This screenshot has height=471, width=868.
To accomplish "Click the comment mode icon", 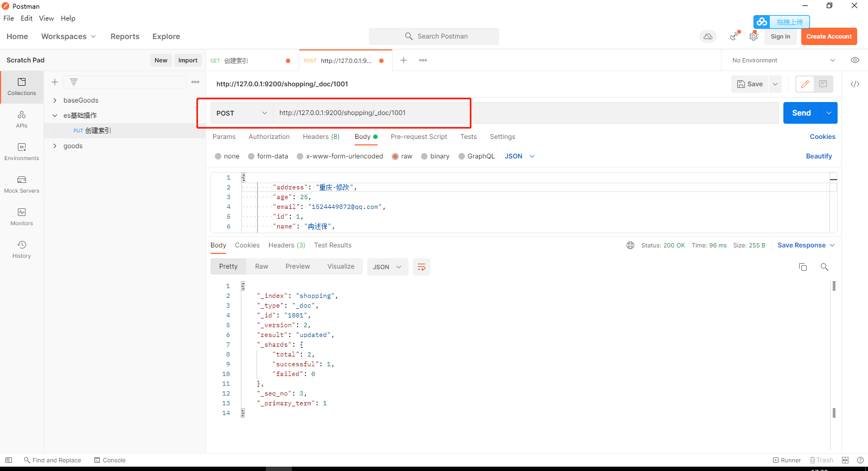I will click(823, 84).
